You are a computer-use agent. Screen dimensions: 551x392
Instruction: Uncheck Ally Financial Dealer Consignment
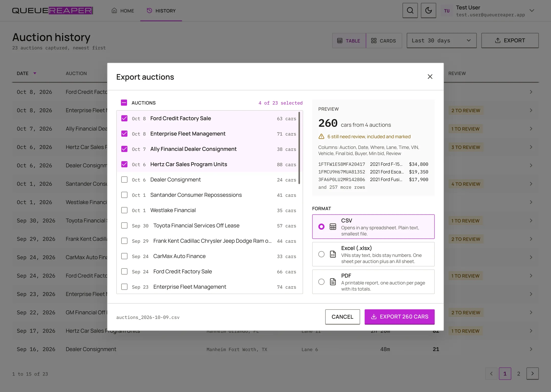point(124,149)
